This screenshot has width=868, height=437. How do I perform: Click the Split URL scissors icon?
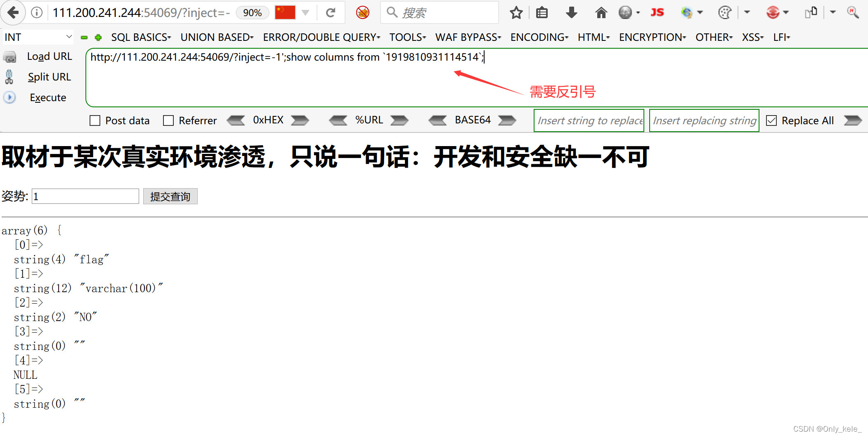pyautogui.click(x=9, y=77)
